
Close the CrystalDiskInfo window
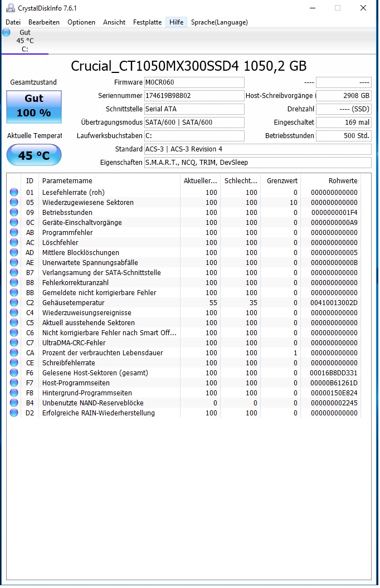pyautogui.click(x=363, y=8)
